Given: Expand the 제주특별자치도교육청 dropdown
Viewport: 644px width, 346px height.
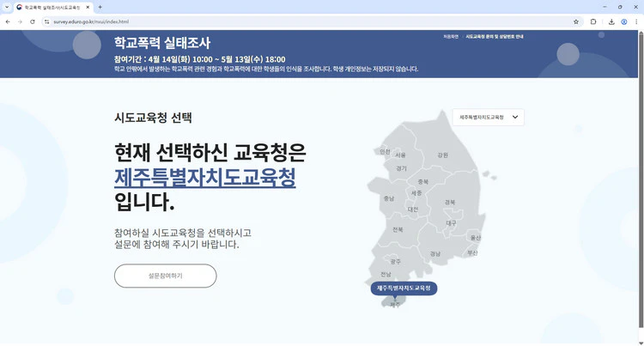Looking at the screenshot, I should point(488,116).
